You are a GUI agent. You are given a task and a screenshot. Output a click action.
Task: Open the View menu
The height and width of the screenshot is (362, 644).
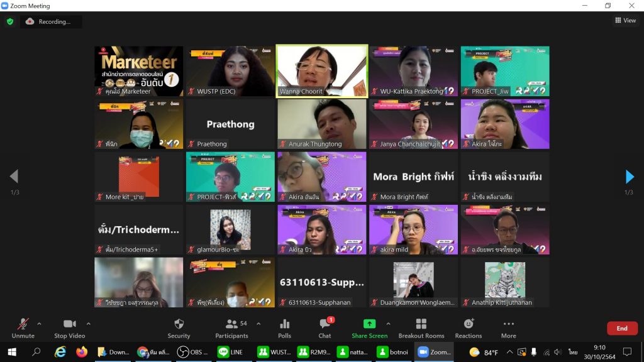click(626, 19)
